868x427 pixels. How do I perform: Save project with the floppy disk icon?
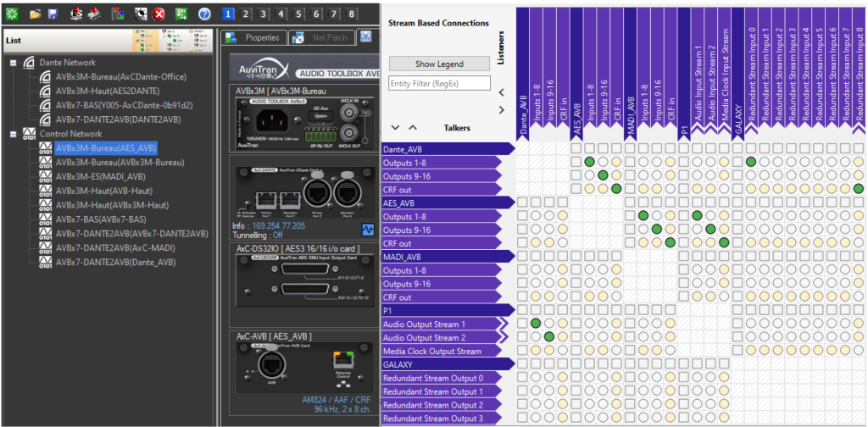53,14
